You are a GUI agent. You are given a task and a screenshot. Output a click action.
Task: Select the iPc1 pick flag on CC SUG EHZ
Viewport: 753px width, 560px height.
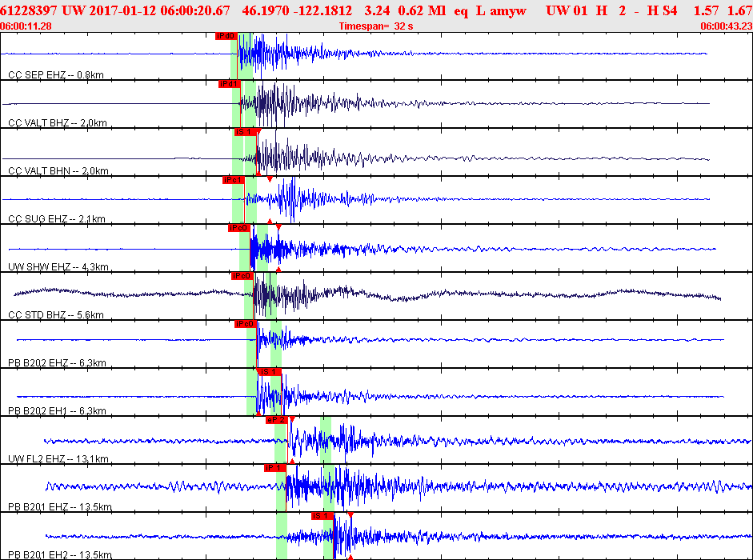[x=234, y=180]
